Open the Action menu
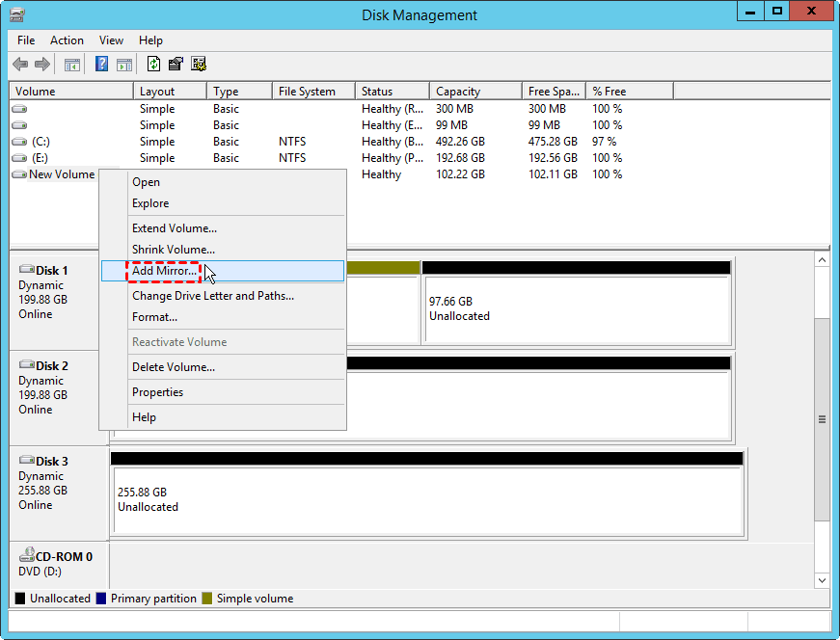This screenshot has width=840, height=640. point(67,40)
